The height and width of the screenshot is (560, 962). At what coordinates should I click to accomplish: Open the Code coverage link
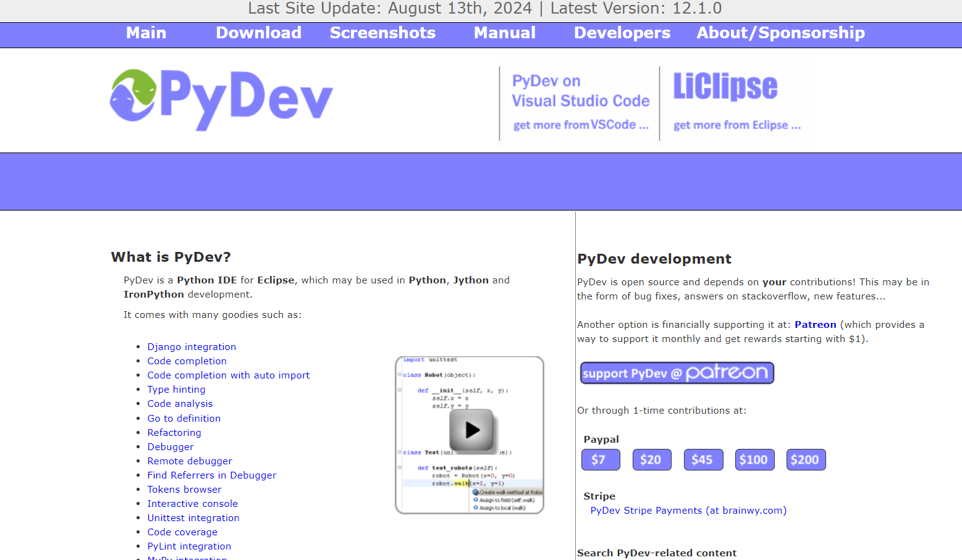pos(182,532)
